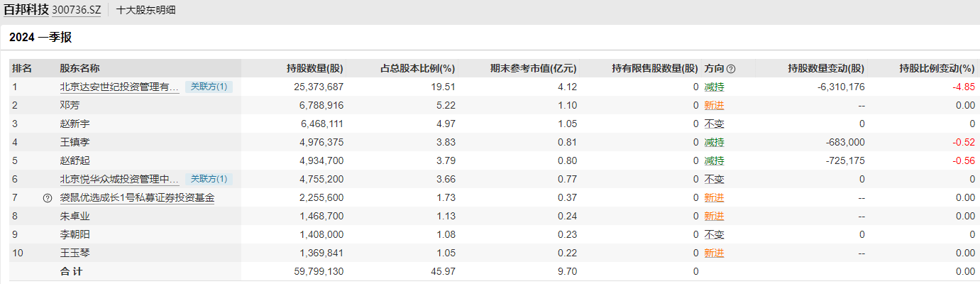The image size is (980, 284).
Task: Open 袋鼠优选成长1号私募证券投资基金 link
Action: 137,198
